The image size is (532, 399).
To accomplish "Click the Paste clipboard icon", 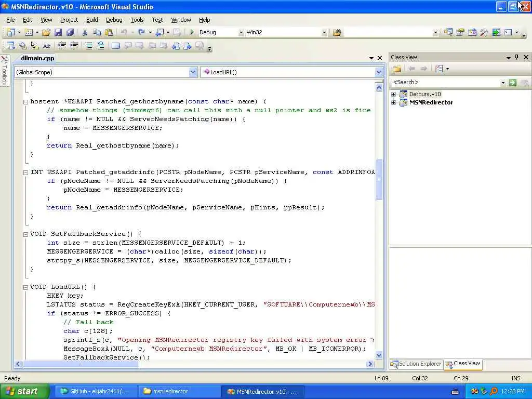I will coord(109,32).
